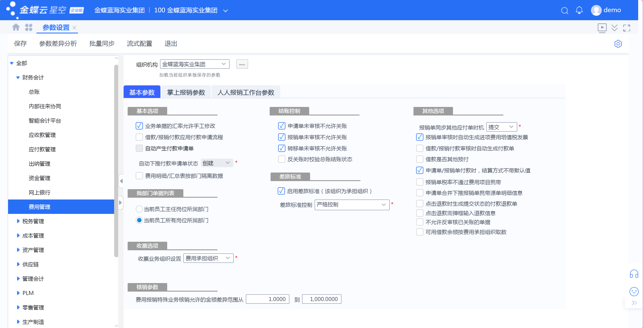
Task: Expand the 供应链 tree node
Action: coord(18,264)
